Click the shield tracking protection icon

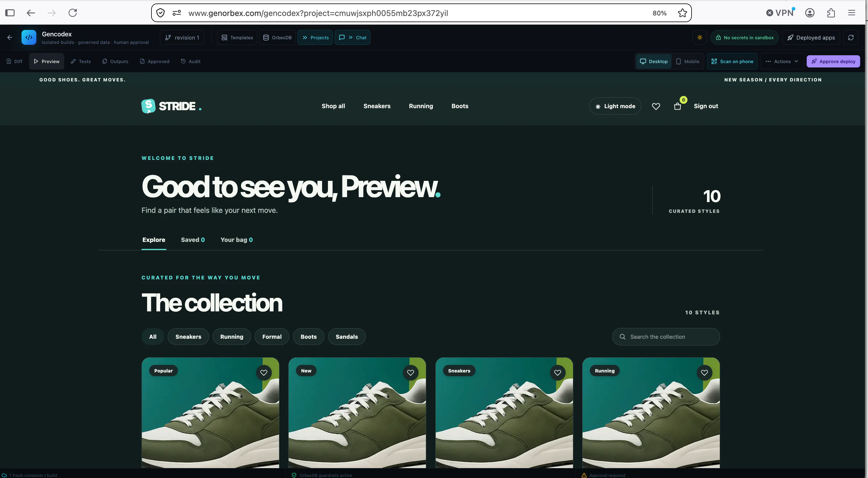(x=160, y=13)
